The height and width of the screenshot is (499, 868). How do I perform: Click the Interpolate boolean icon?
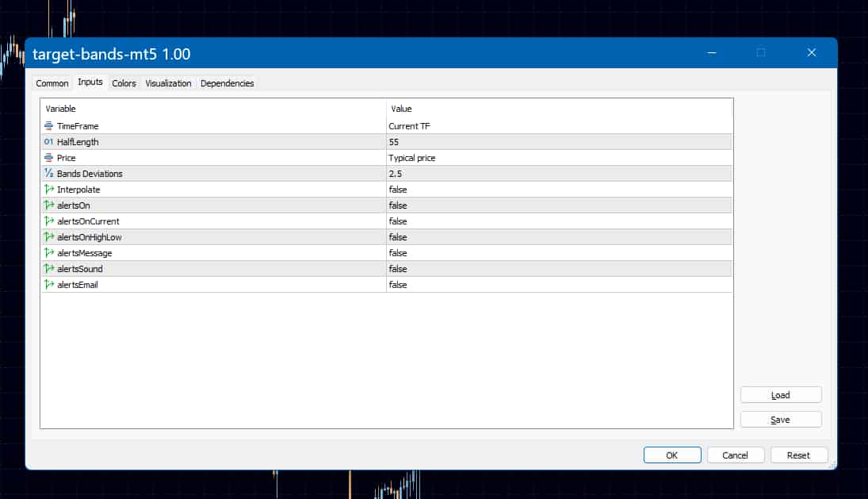(48, 189)
